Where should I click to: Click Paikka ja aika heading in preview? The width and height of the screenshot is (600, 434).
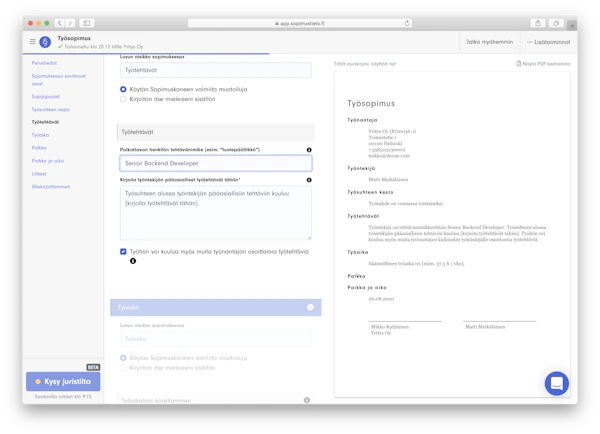pos(367,287)
